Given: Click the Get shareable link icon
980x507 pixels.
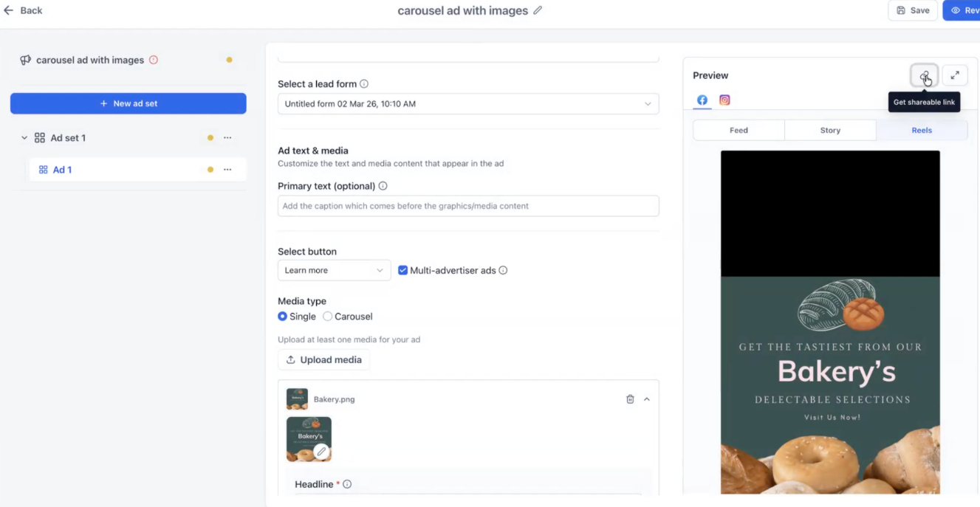Looking at the screenshot, I should [924, 75].
